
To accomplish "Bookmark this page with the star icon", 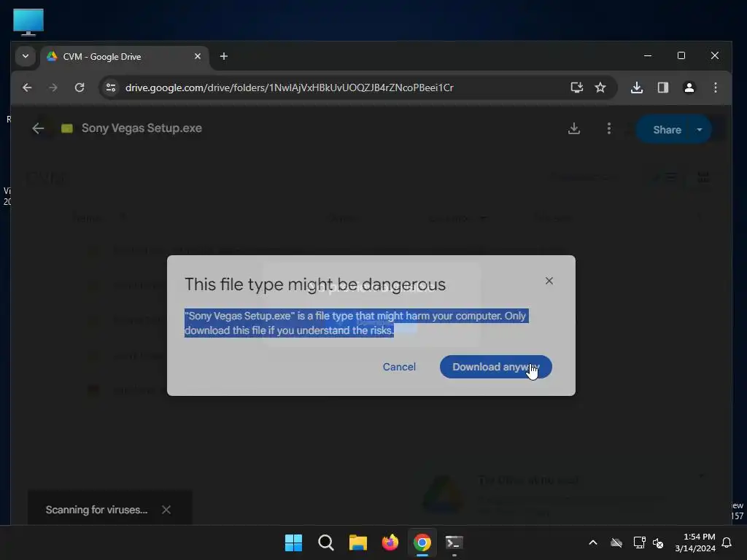I will coord(600,87).
